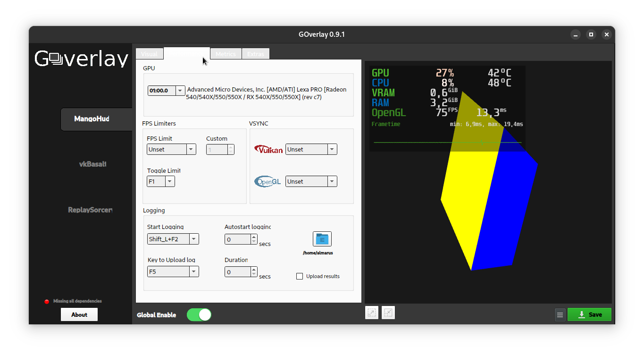Select ReplaySorcery in the sidebar
The height and width of the screenshot is (356, 644).
point(90,210)
